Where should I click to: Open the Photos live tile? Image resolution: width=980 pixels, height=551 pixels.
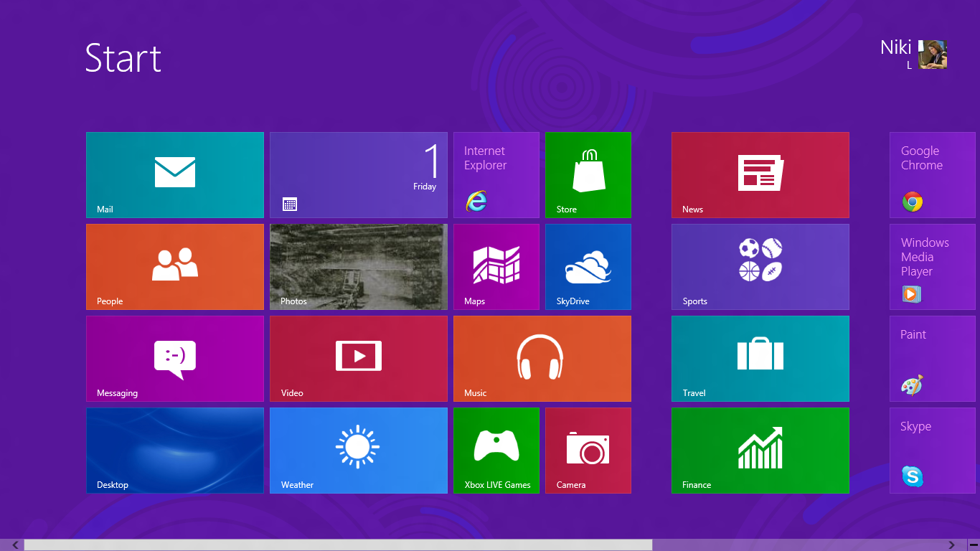point(359,267)
